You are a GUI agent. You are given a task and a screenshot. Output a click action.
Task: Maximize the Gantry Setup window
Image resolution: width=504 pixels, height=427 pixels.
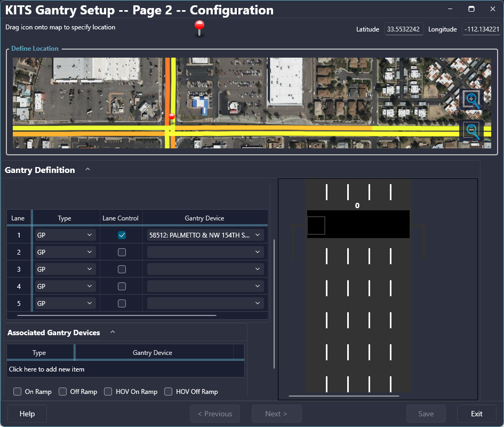471,9
